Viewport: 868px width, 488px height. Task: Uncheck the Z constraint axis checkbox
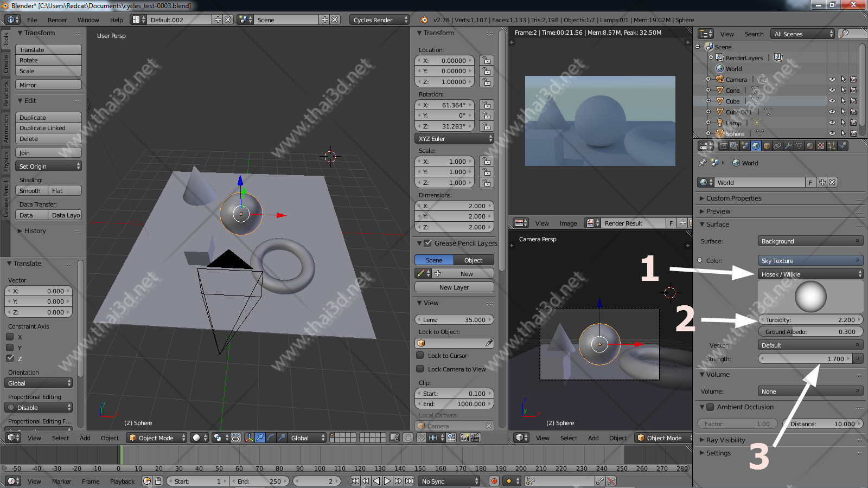[10, 358]
